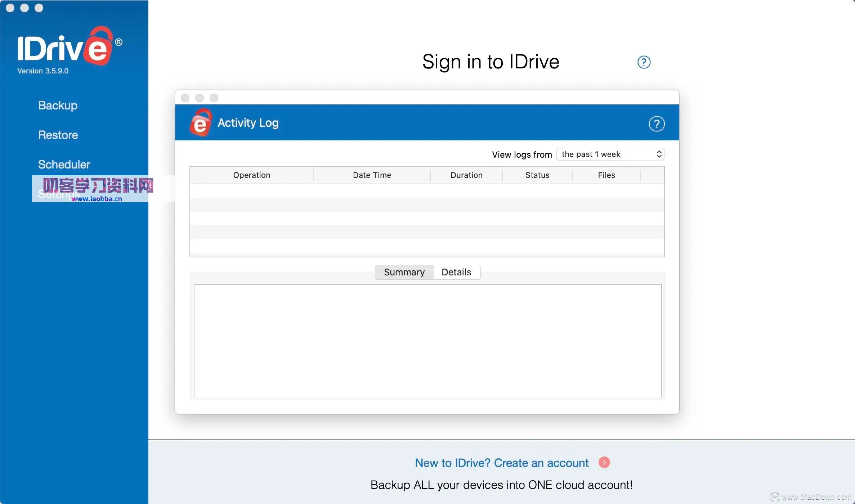Screen dimensions: 855x504
Task: Click the red arrow next to Create an account
Action: pos(604,462)
